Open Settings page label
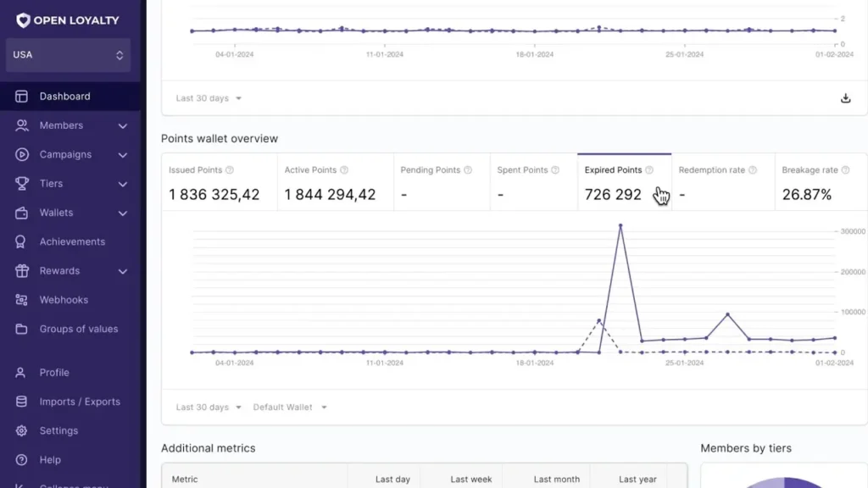The image size is (868, 488). (58, 430)
